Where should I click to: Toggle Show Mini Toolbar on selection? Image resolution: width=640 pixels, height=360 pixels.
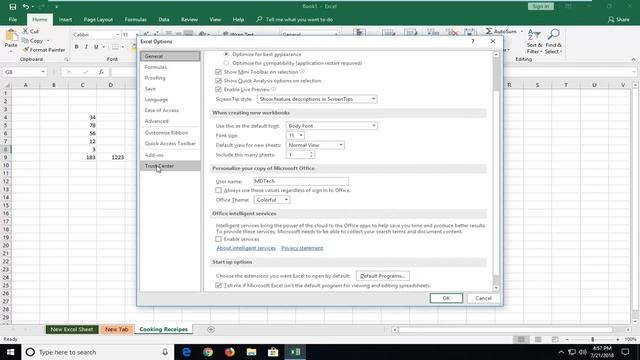tap(218, 72)
